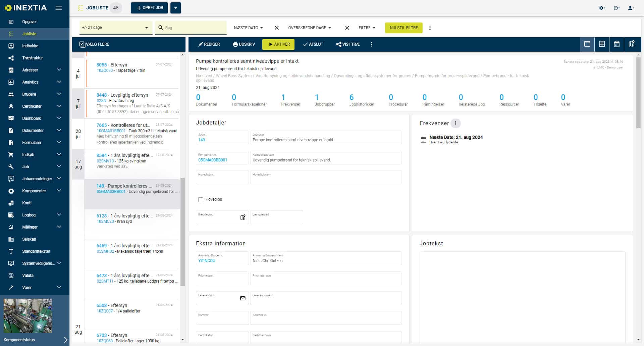644x346 pixels.
Task: Open the Jobliste section in the sidebar
Action: (x=29, y=34)
